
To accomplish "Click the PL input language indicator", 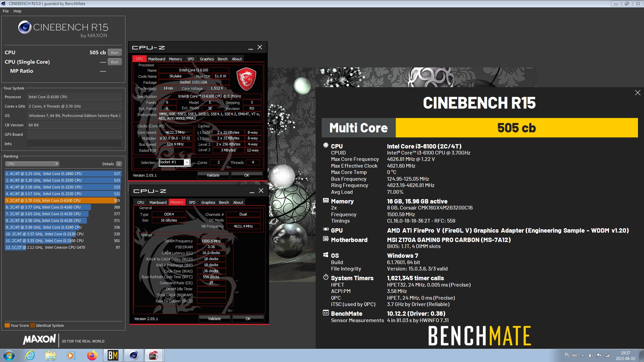I will tap(567, 355).
